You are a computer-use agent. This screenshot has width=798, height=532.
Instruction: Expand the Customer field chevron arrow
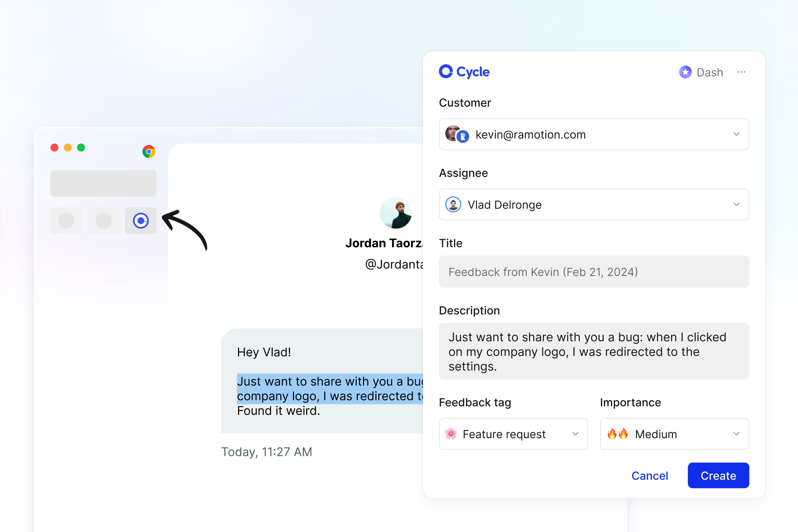(736, 134)
